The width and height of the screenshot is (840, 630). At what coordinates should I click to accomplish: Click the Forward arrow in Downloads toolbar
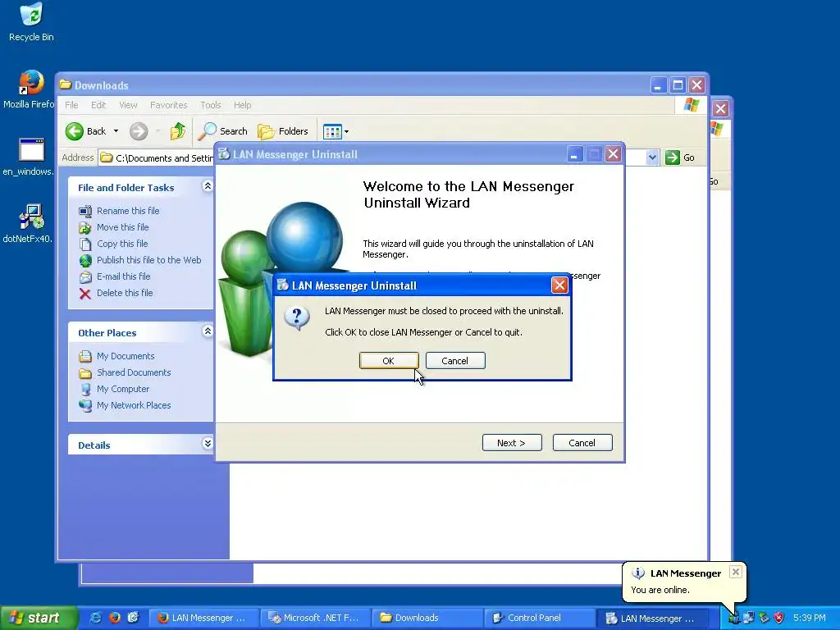coord(139,131)
